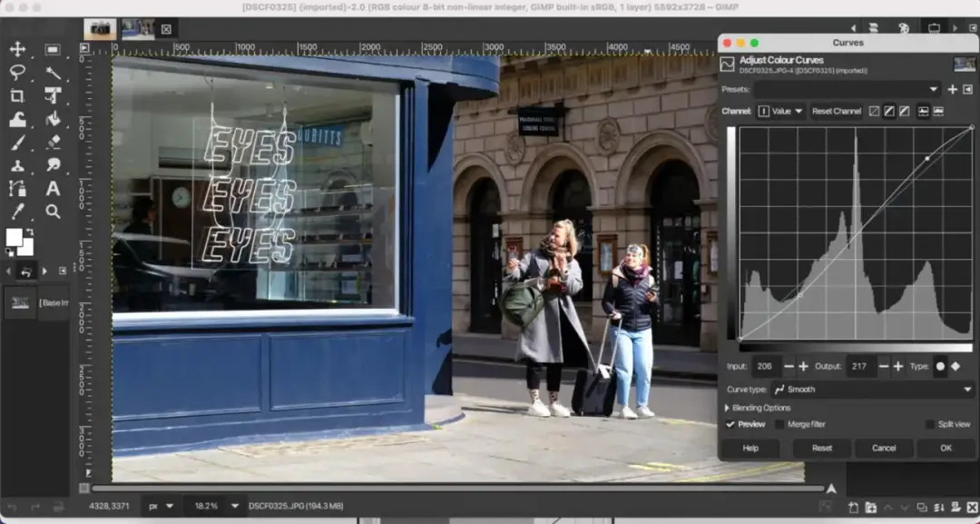Image resolution: width=980 pixels, height=524 pixels.
Task: Select the Text tool
Action: pos(53,189)
